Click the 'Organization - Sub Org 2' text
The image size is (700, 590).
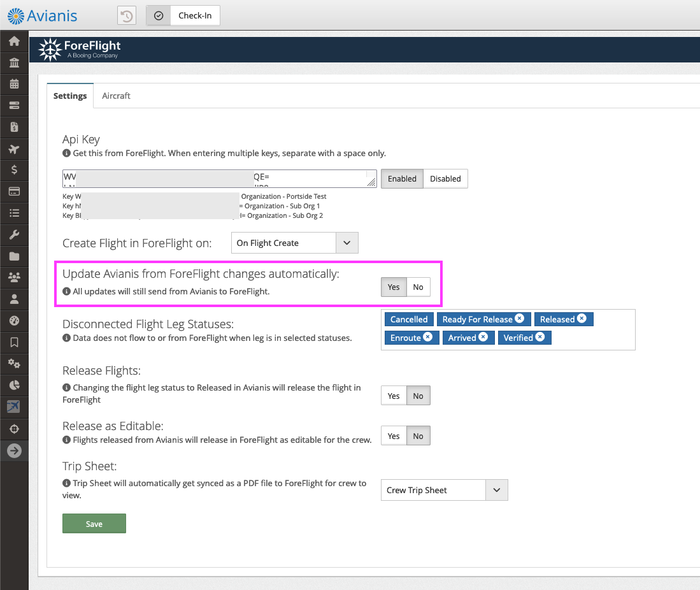[x=285, y=216]
